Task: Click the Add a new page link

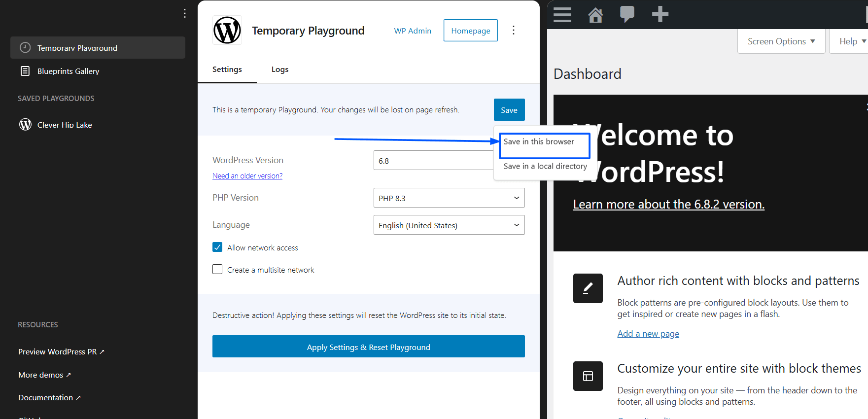Action: pos(648,334)
